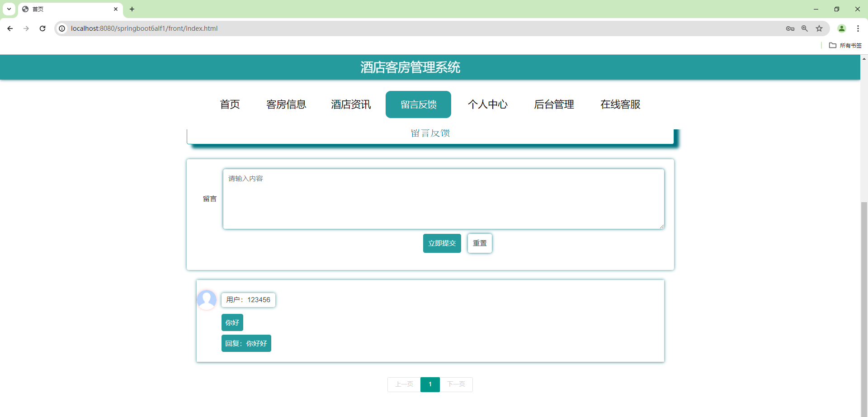Open Chrome's three-dot menu
868x417 pixels.
859,28
